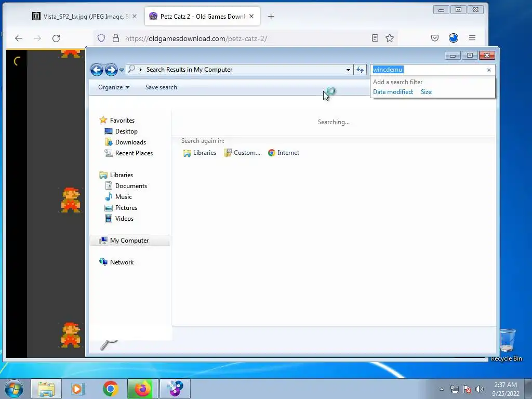The height and width of the screenshot is (399, 532).
Task: Select the Recycle Bin desktop icon
Action: point(506,345)
